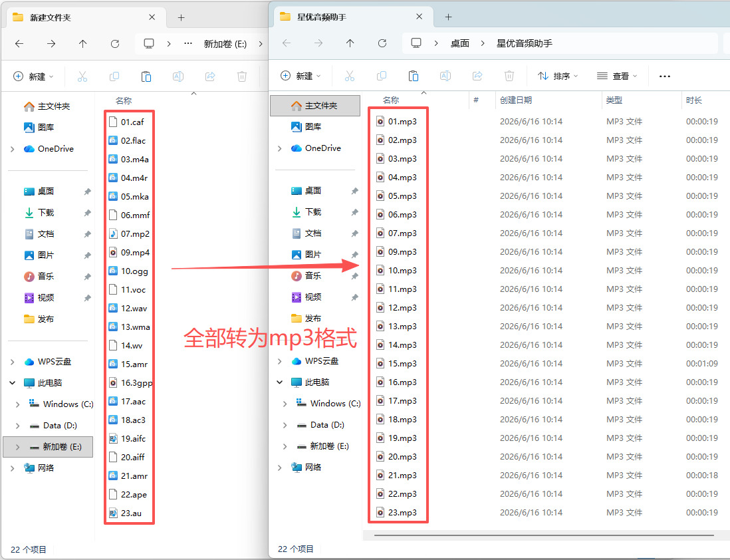Add new tab in 星优音频助手 window
730x560 pixels.
click(448, 17)
